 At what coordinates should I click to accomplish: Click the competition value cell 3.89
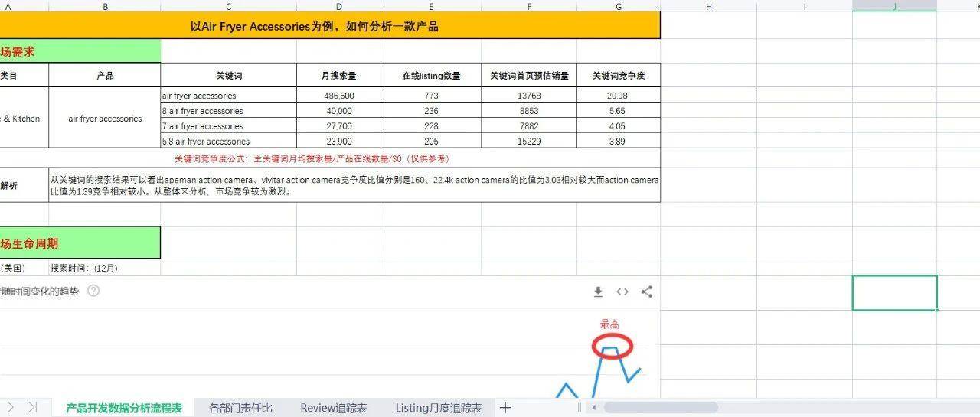pyautogui.click(x=619, y=141)
